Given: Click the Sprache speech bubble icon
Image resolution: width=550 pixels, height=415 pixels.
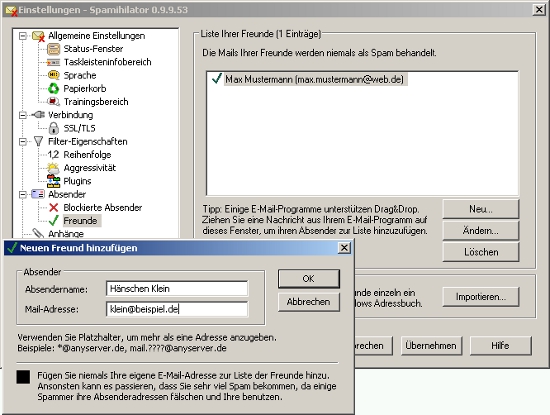Looking at the screenshot, I should tap(54, 75).
